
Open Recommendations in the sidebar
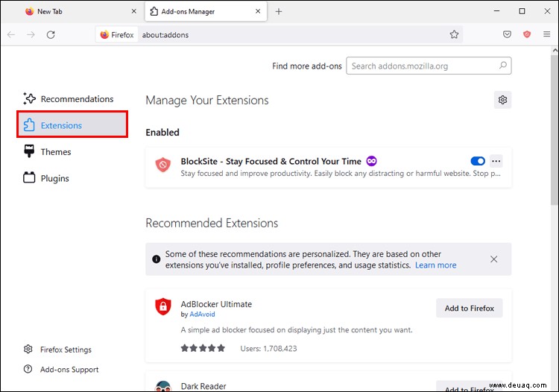click(72, 98)
